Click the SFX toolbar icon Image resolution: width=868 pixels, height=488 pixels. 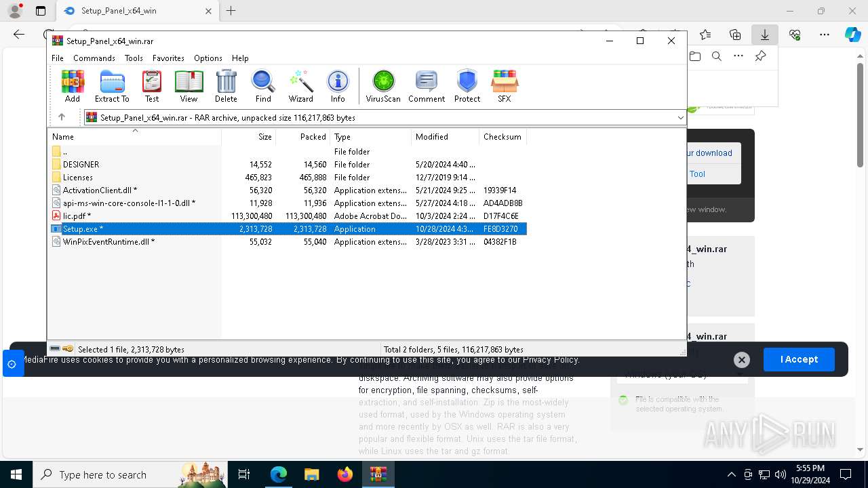(505, 86)
